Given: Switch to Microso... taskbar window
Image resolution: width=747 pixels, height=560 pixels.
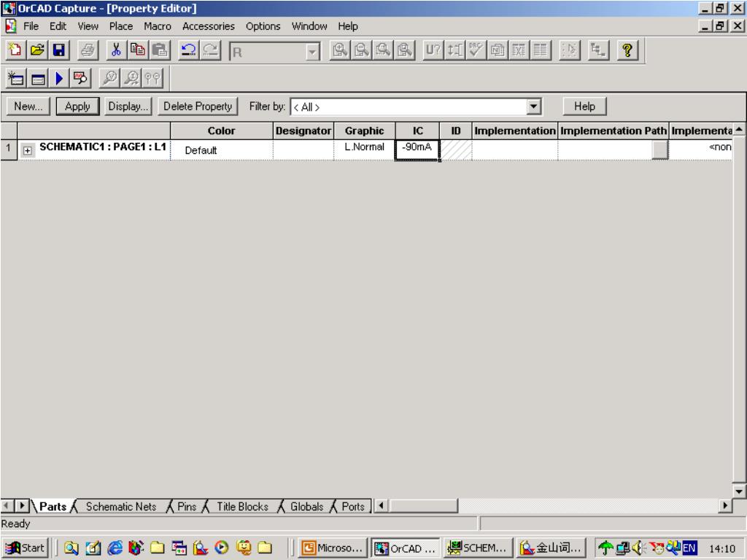Looking at the screenshot, I should (x=333, y=548).
